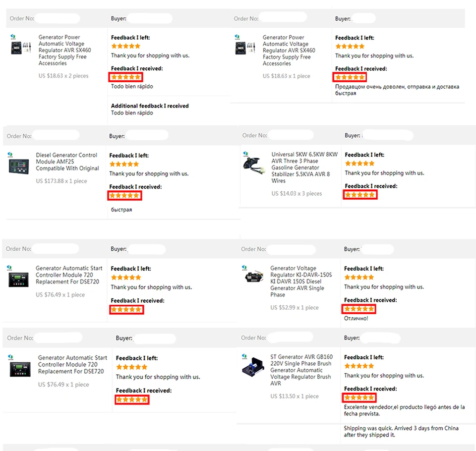This screenshot has height=451, width=476.
Task: Click the boxed star rating above "быстрая"
Action: (125, 196)
